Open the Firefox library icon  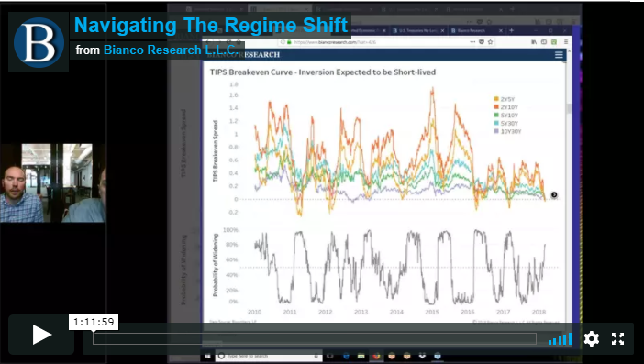click(534, 42)
